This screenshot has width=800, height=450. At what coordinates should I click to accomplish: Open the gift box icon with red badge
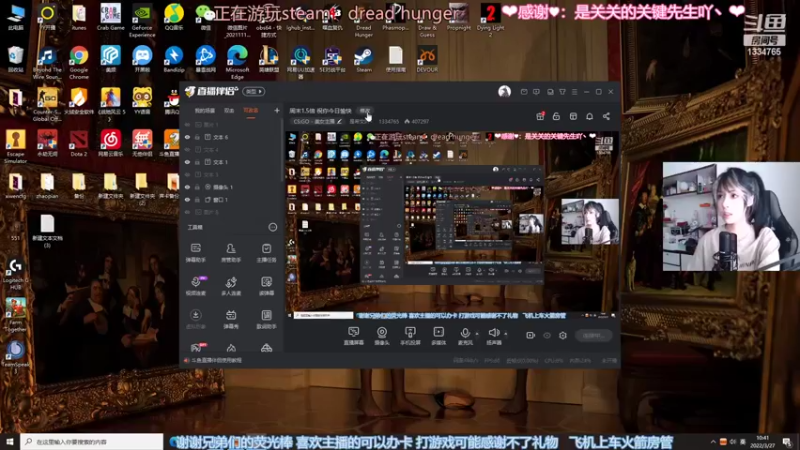click(x=540, y=116)
